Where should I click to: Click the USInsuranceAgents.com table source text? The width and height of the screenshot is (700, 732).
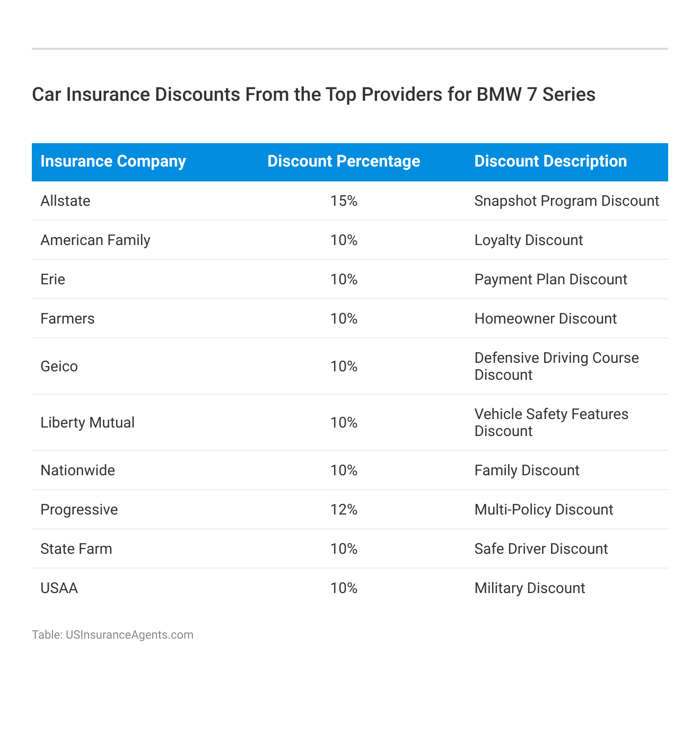tap(112, 635)
